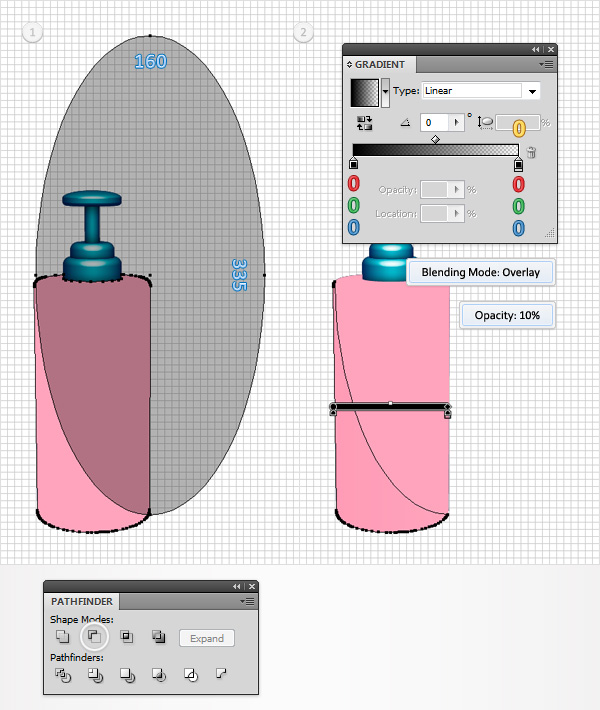
Task: Select the left black gradient stop
Action: pos(354,163)
